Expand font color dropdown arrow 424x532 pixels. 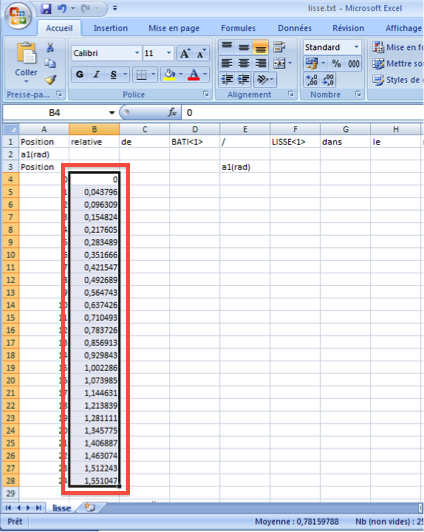pyautogui.click(x=205, y=74)
